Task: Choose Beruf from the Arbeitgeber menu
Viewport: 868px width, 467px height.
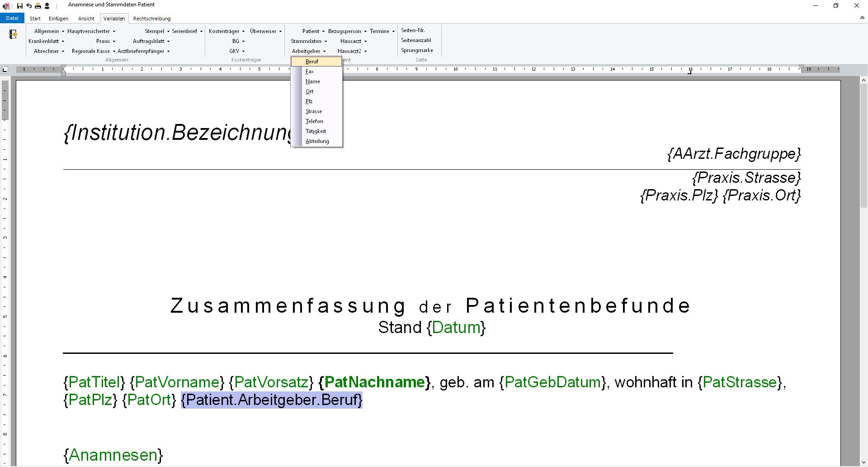Action: pos(316,62)
